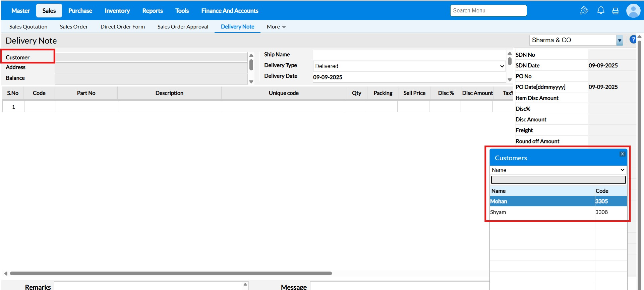Image resolution: width=644 pixels, height=290 pixels.
Task: Click the up arrow beside the Ship Name field
Action: pos(510,53)
